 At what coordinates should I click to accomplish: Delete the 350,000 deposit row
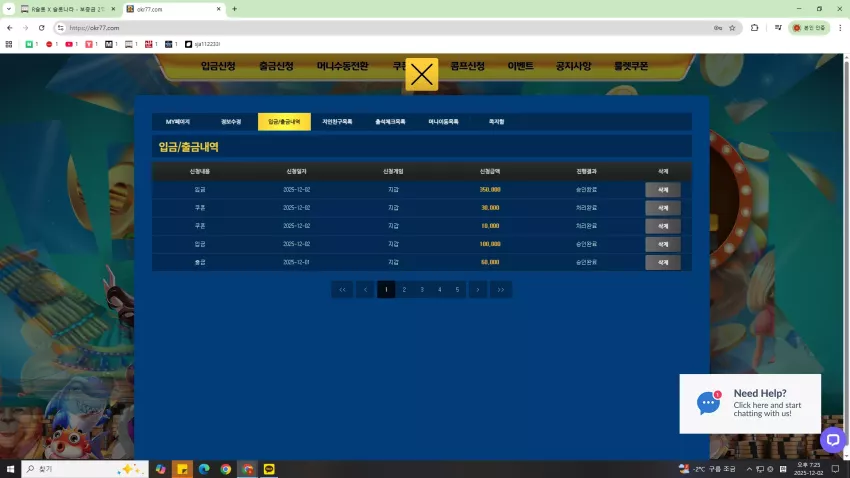tap(662, 190)
